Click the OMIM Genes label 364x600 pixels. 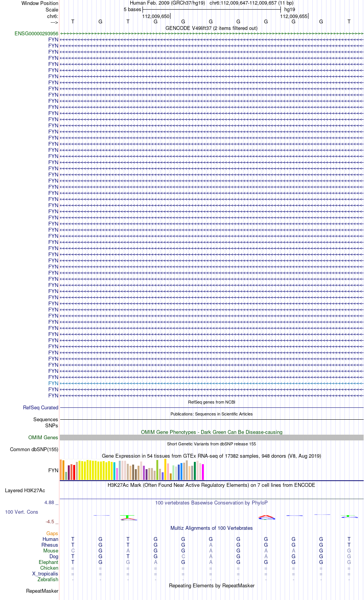(43, 438)
